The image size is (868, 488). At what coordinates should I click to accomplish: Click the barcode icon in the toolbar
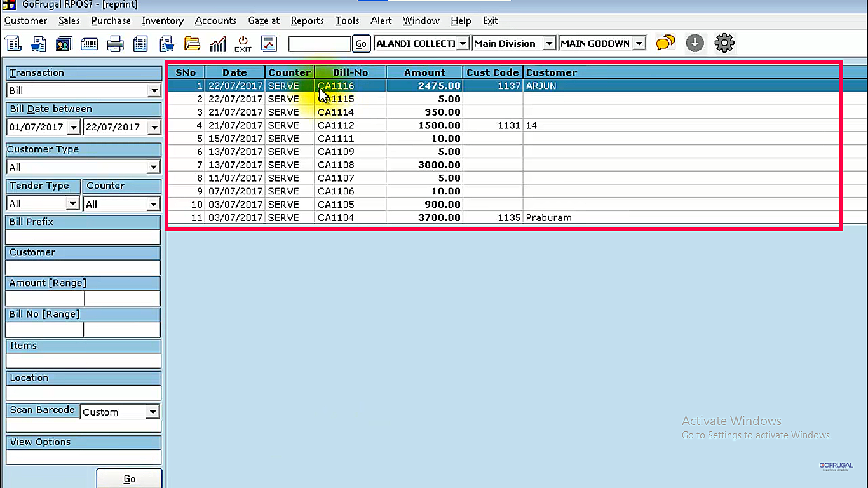click(x=89, y=43)
